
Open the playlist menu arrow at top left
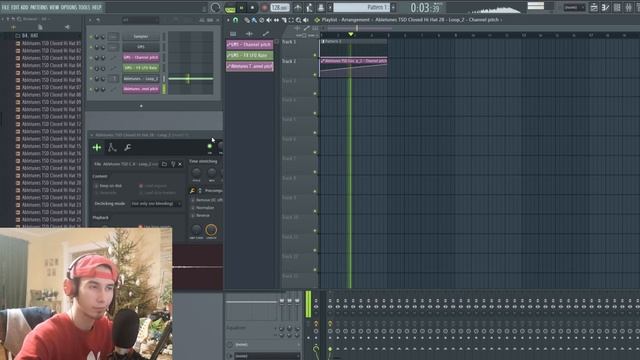[x=229, y=20]
